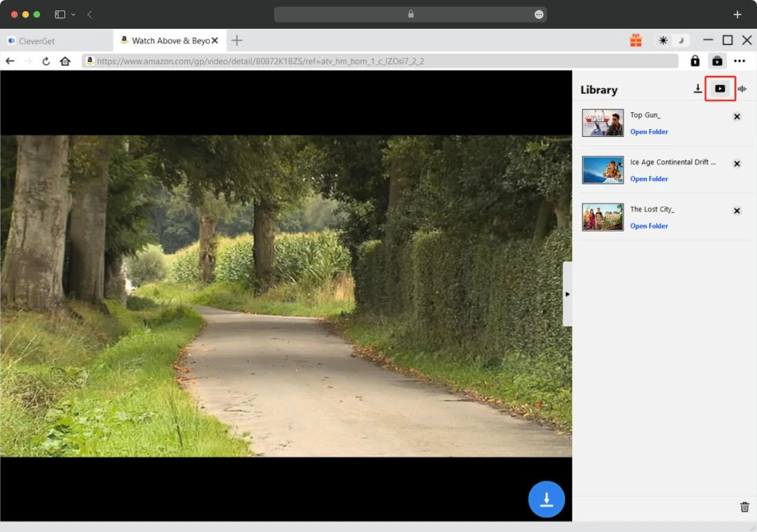The height and width of the screenshot is (532, 757).
Task: Open the three-dot more options menu
Action: click(739, 61)
